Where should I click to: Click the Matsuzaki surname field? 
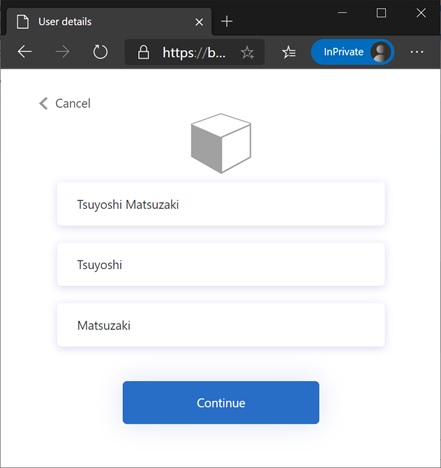click(221, 325)
